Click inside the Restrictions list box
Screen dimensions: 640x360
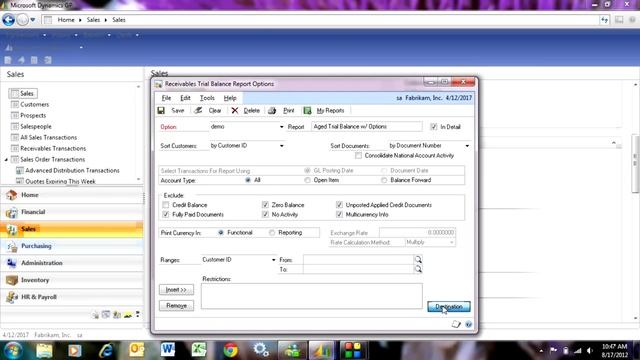pos(311,296)
